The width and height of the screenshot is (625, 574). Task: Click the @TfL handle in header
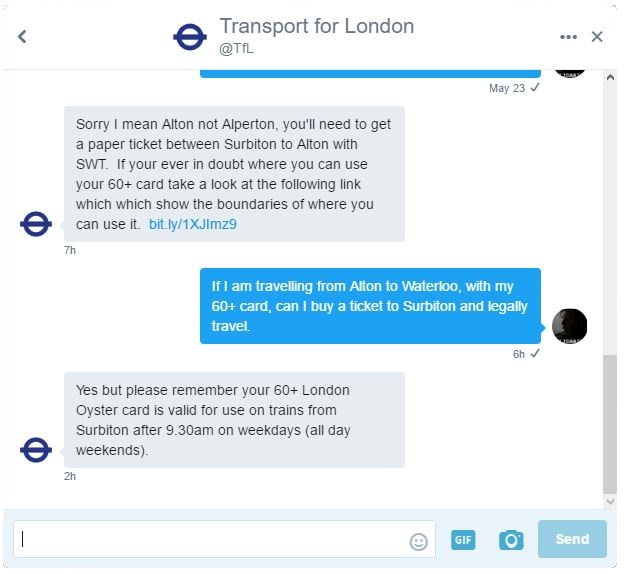[x=236, y=48]
